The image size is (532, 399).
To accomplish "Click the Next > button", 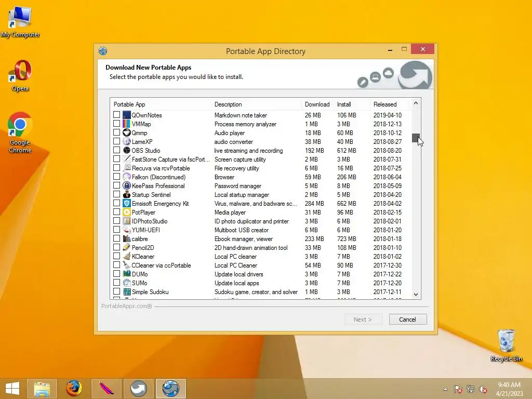I will pos(363,320).
